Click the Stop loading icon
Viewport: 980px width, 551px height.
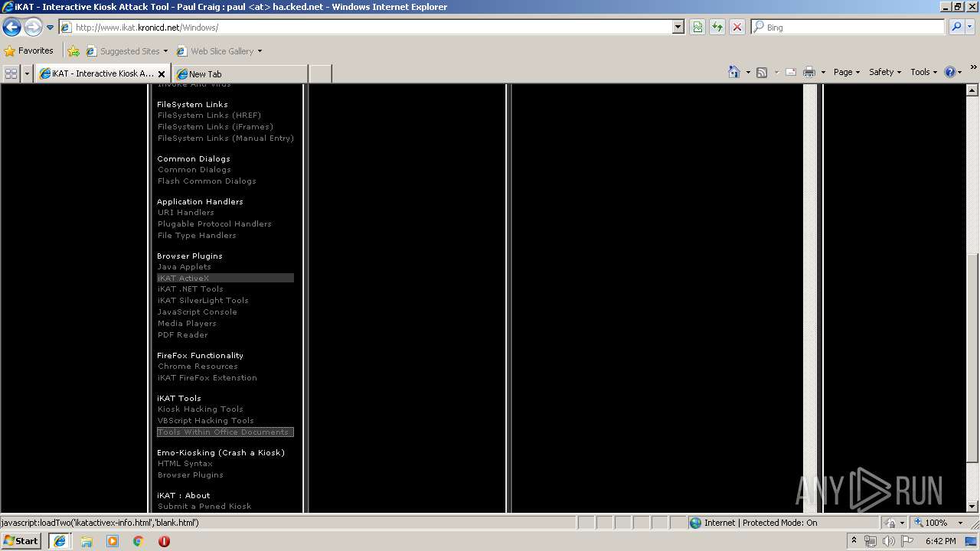737,28
